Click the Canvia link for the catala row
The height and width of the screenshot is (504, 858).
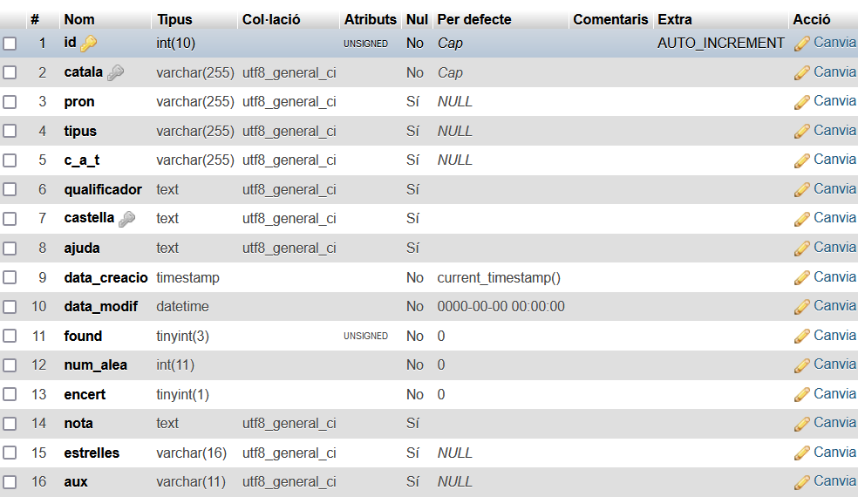tap(834, 72)
